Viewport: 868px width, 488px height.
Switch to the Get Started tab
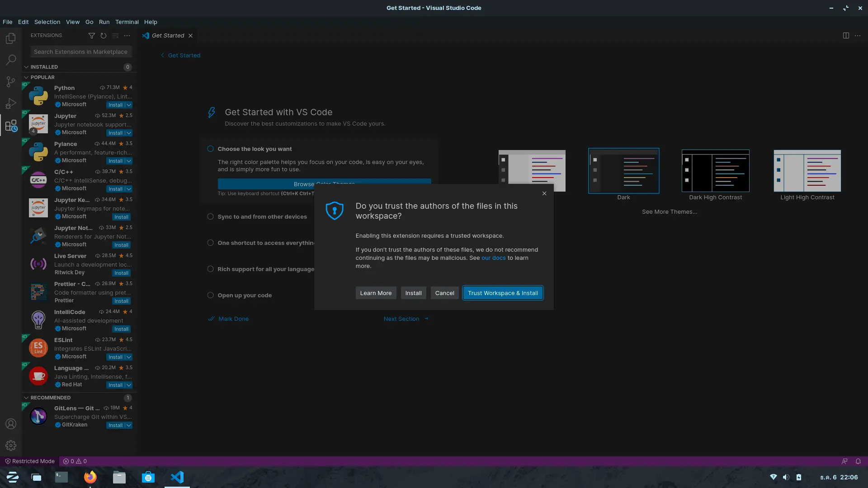click(x=168, y=36)
